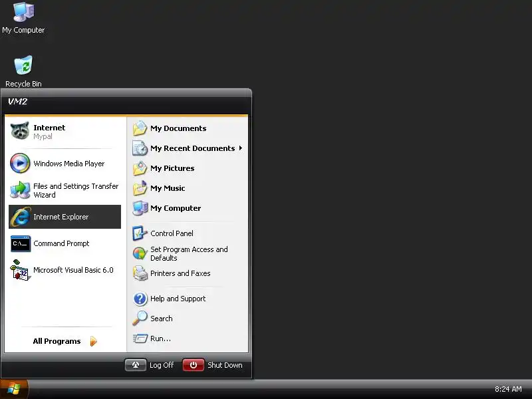The height and width of the screenshot is (399, 532).
Task: Click the My Documents label
Action: point(178,128)
